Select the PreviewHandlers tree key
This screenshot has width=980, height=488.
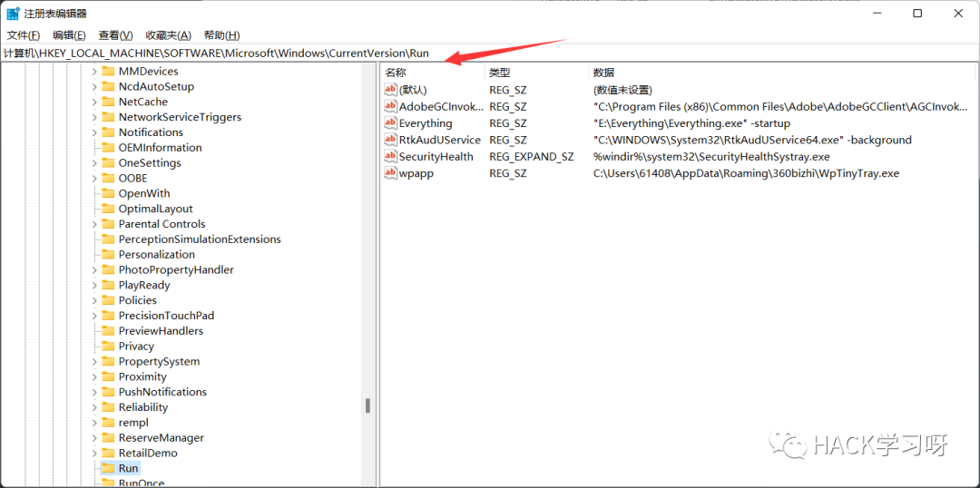pyautogui.click(x=161, y=331)
